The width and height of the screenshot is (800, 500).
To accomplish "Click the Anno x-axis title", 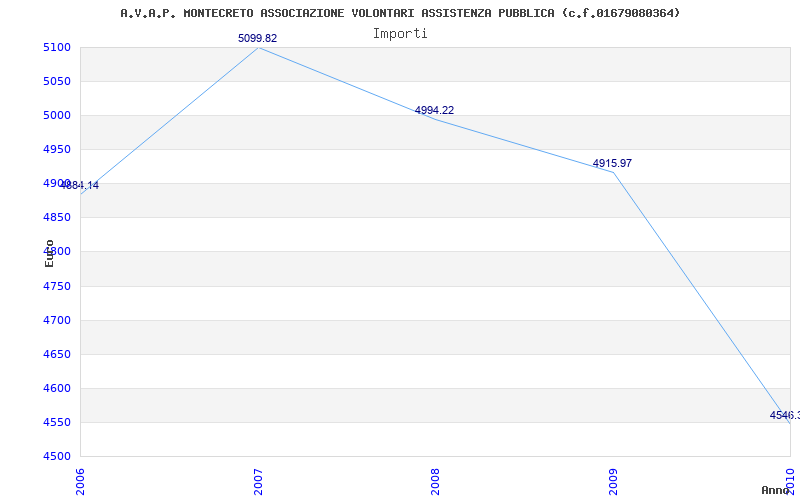I will point(776,490).
